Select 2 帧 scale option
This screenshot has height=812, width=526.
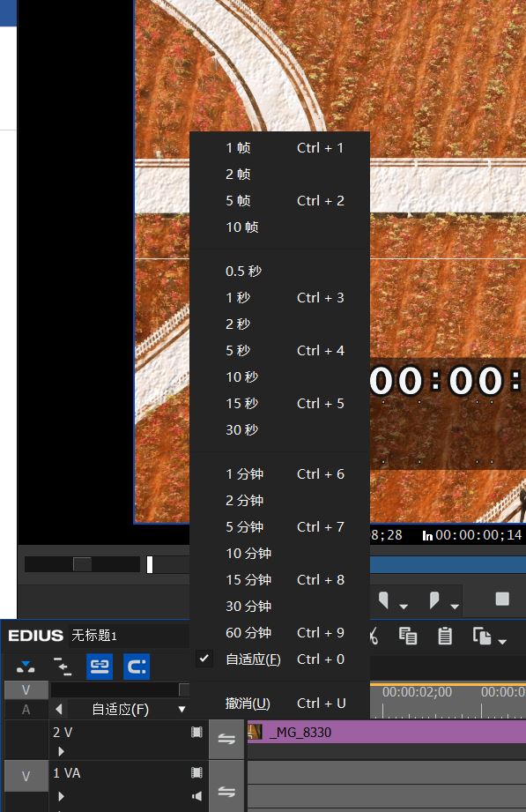[x=279, y=175]
